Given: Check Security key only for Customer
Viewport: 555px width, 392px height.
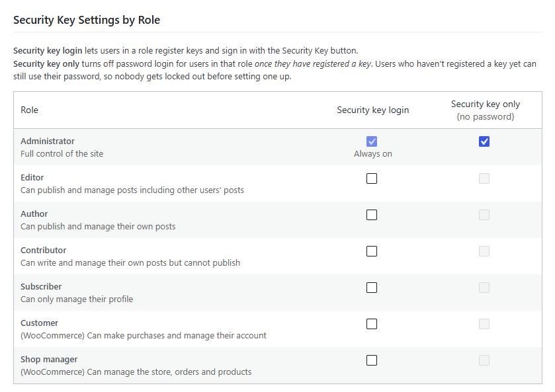Looking at the screenshot, I should point(484,324).
